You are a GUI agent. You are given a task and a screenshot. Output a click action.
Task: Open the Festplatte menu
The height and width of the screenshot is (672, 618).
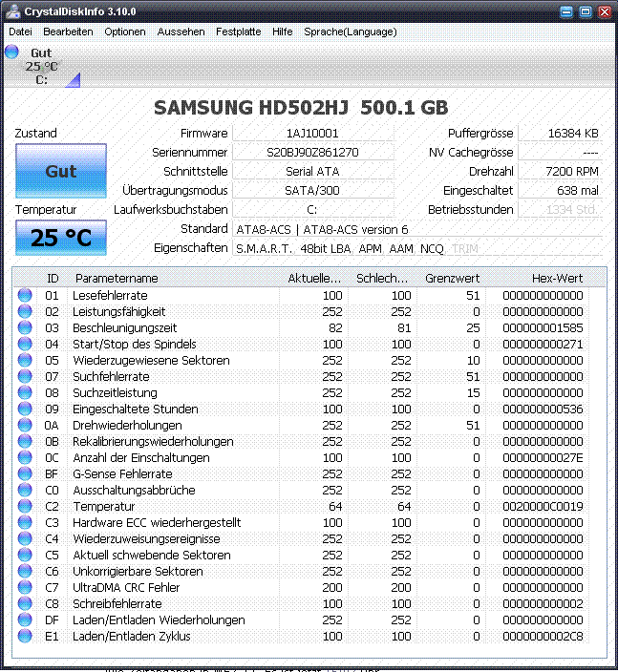(238, 31)
